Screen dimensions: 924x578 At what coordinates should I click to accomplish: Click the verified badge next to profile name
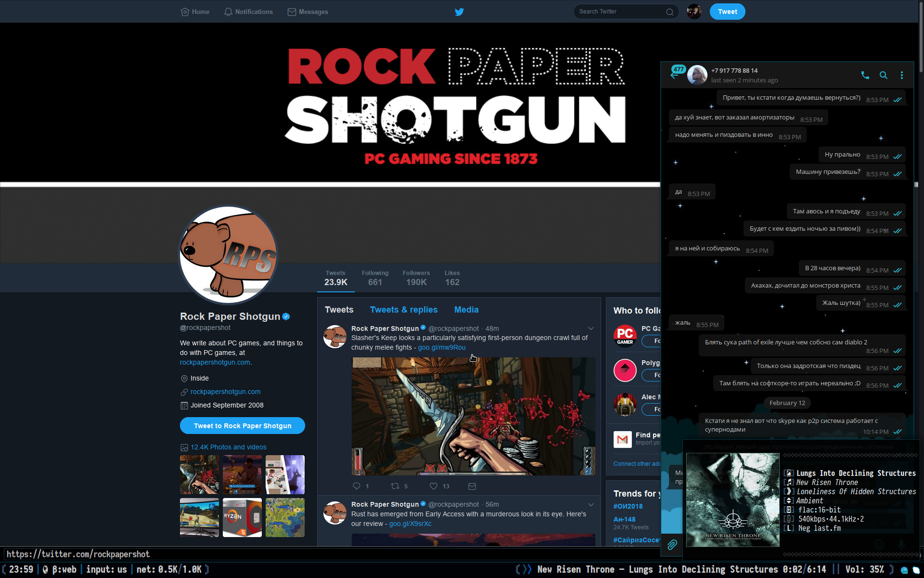click(286, 316)
